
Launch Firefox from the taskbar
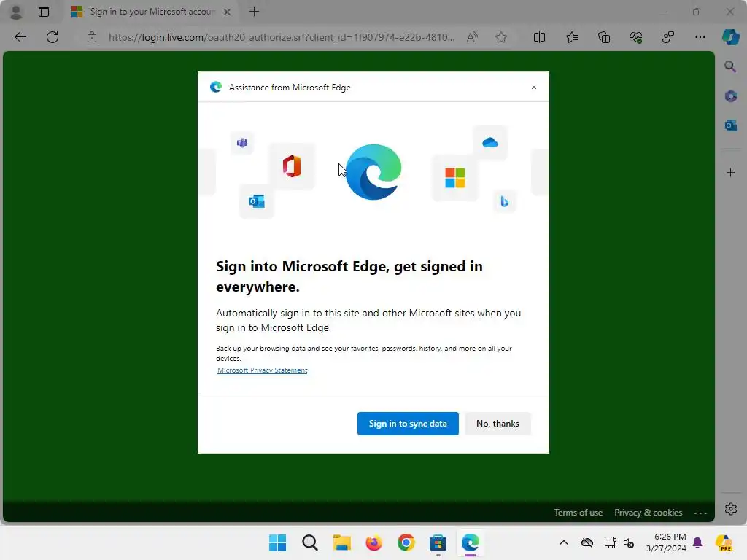(374, 542)
